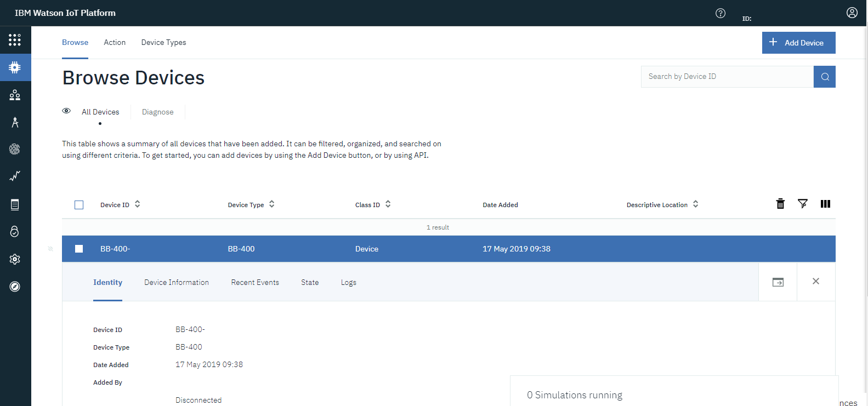Switch to the Action tab

click(x=115, y=42)
